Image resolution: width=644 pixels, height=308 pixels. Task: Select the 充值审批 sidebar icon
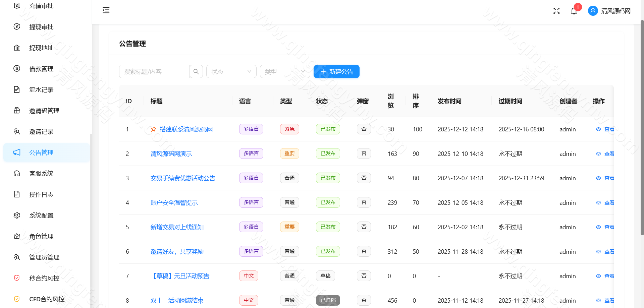coord(17,5)
